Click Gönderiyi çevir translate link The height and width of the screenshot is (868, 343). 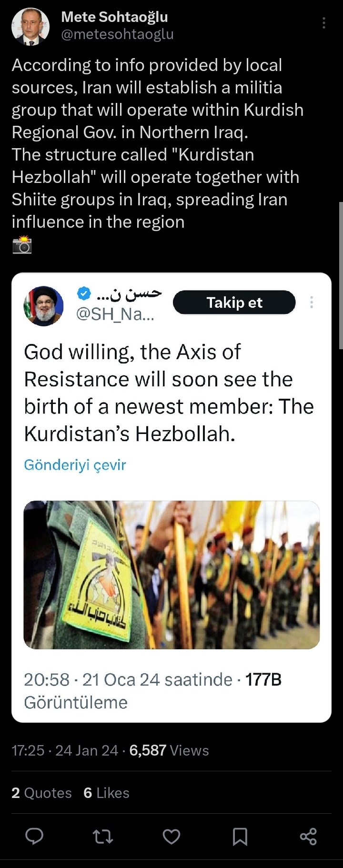pos(75,464)
